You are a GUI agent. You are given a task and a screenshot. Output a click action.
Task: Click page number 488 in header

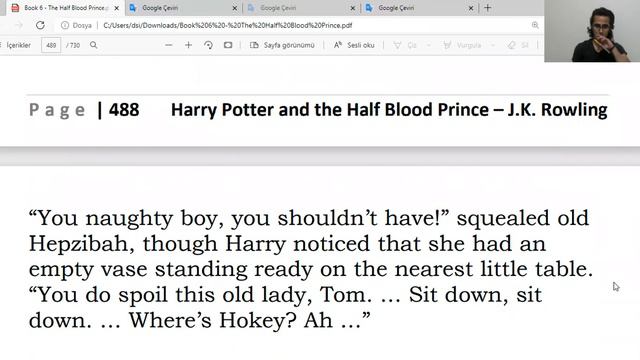click(124, 110)
